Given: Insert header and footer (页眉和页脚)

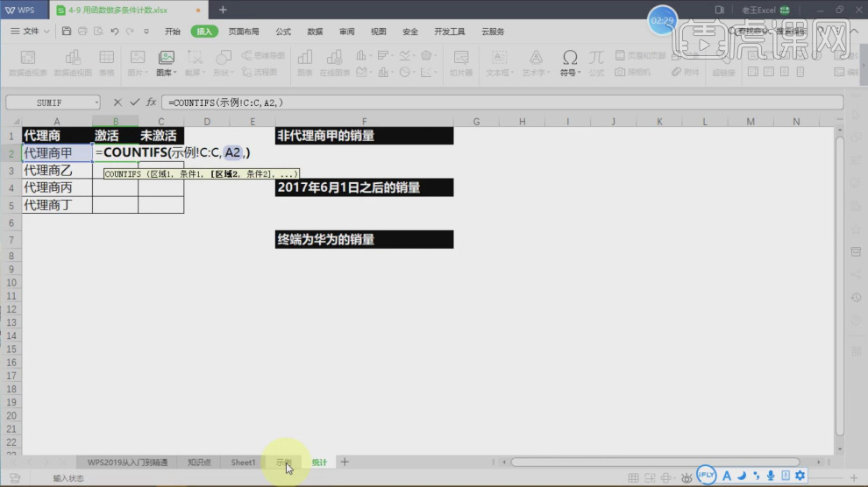Looking at the screenshot, I should pyautogui.click(x=641, y=56).
